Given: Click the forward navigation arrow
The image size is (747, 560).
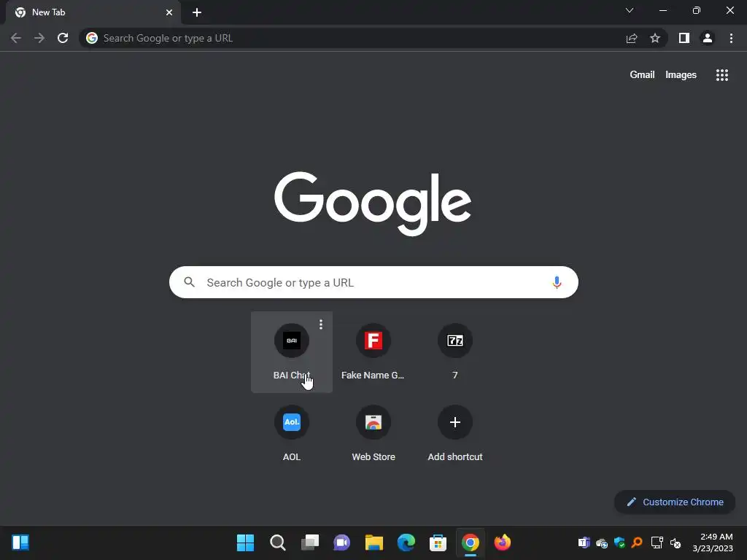Looking at the screenshot, I should tap(39, 38).
